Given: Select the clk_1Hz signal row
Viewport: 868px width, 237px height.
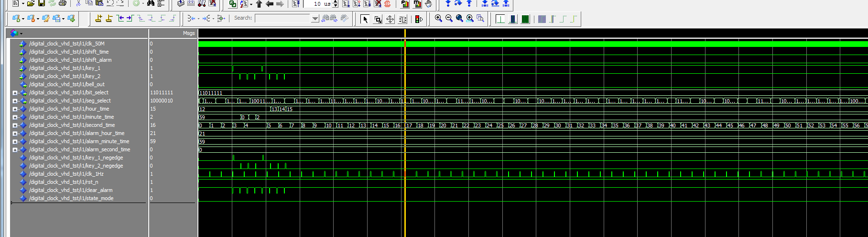Looking at the screenshot, I should [x=66, y=174].
